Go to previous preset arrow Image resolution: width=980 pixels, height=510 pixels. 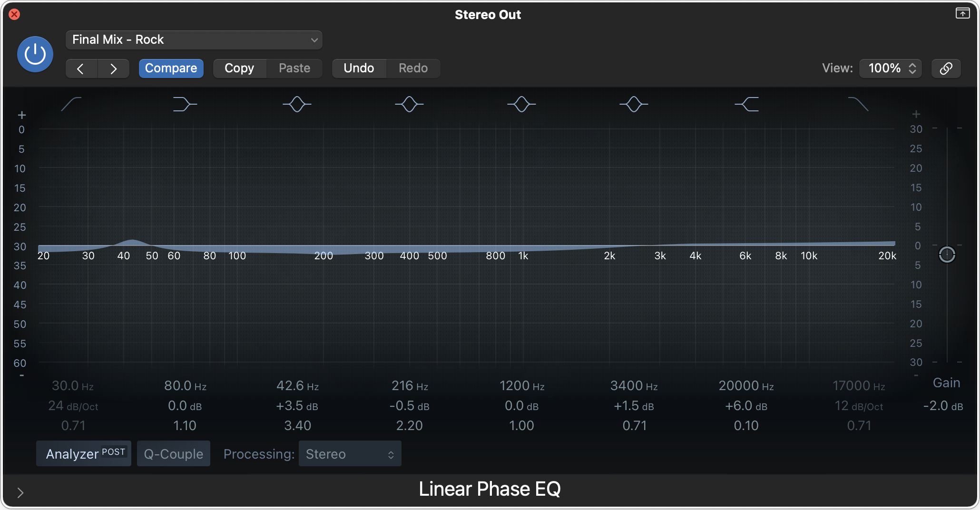click(81, 69)
